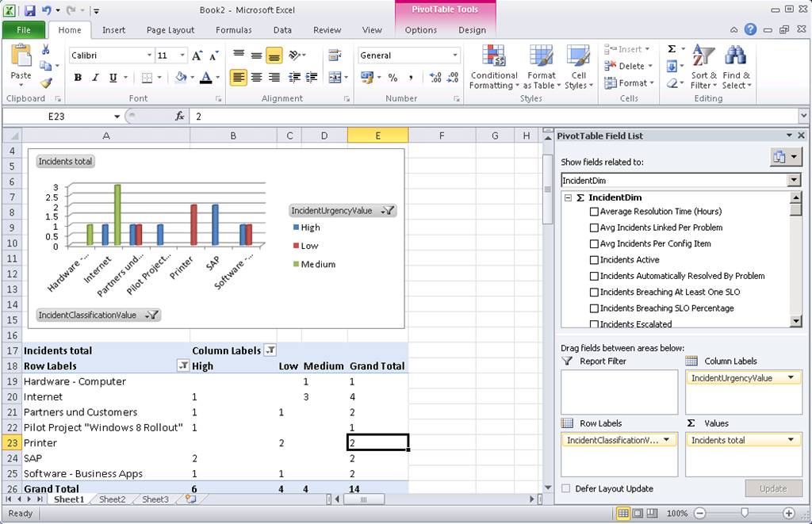
Task: Tick Average Resolution Time (Hours) field
Action: 594,212
